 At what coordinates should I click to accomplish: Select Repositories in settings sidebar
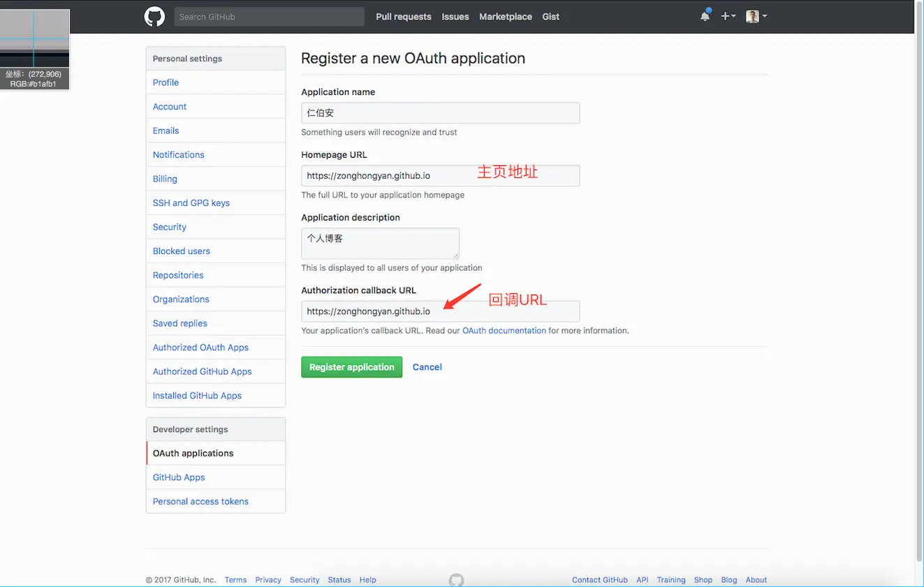tap(215, 275)
